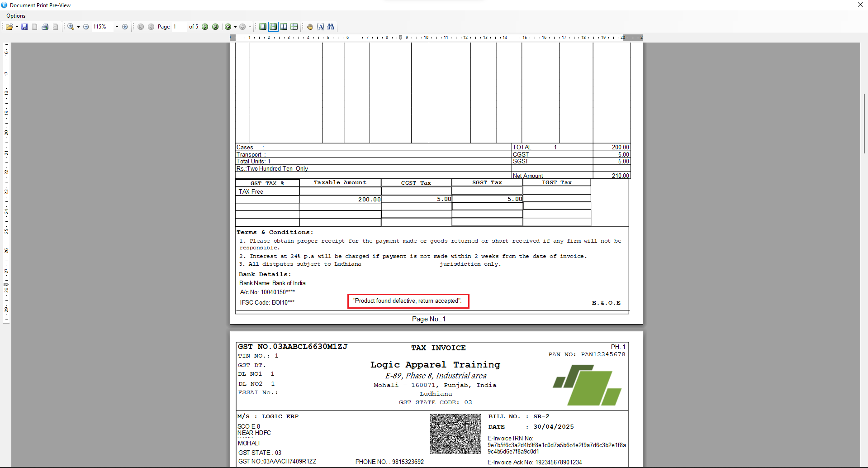Click the page number input field

pos(179,27)
